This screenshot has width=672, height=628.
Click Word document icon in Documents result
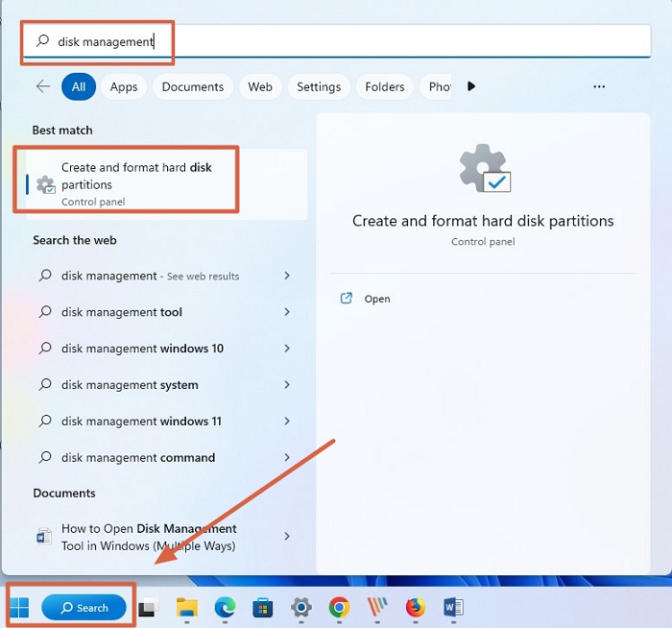[44, 536]
